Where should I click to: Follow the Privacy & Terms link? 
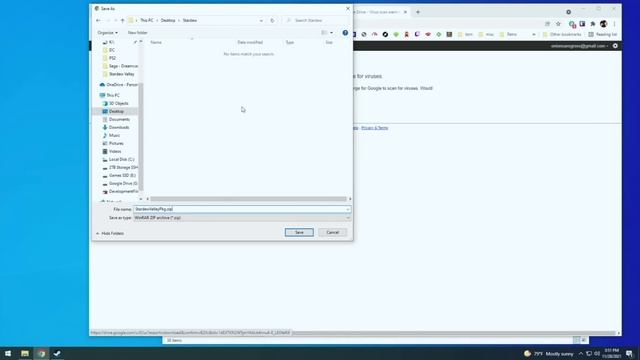pos(375,128)
